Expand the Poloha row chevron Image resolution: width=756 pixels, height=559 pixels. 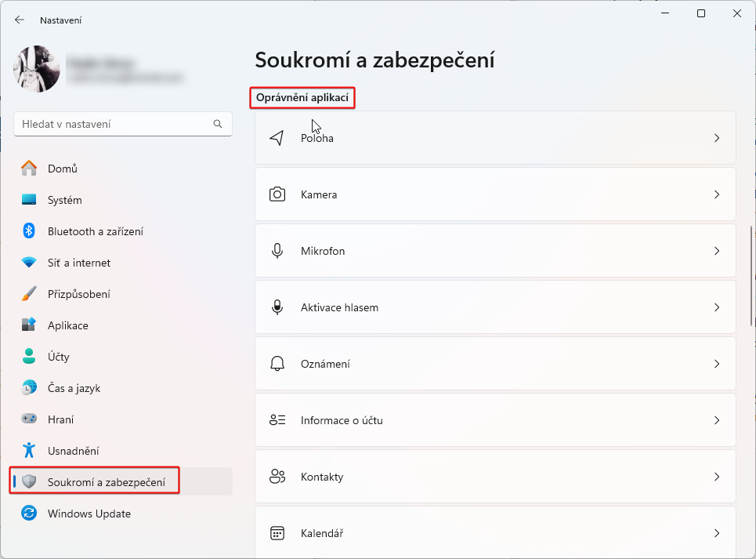[x=717, y=137]
